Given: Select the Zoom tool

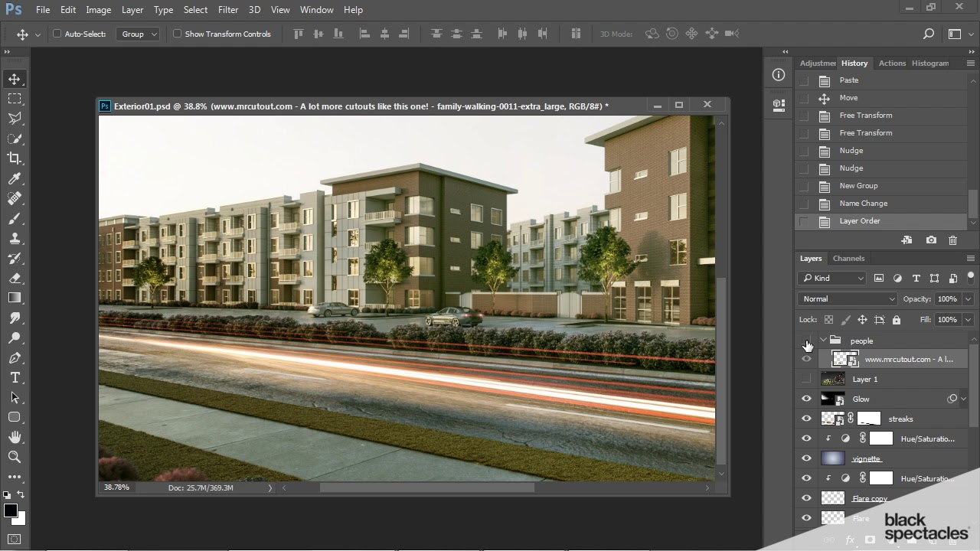Looking at the screenshot, I should point(15,457).
